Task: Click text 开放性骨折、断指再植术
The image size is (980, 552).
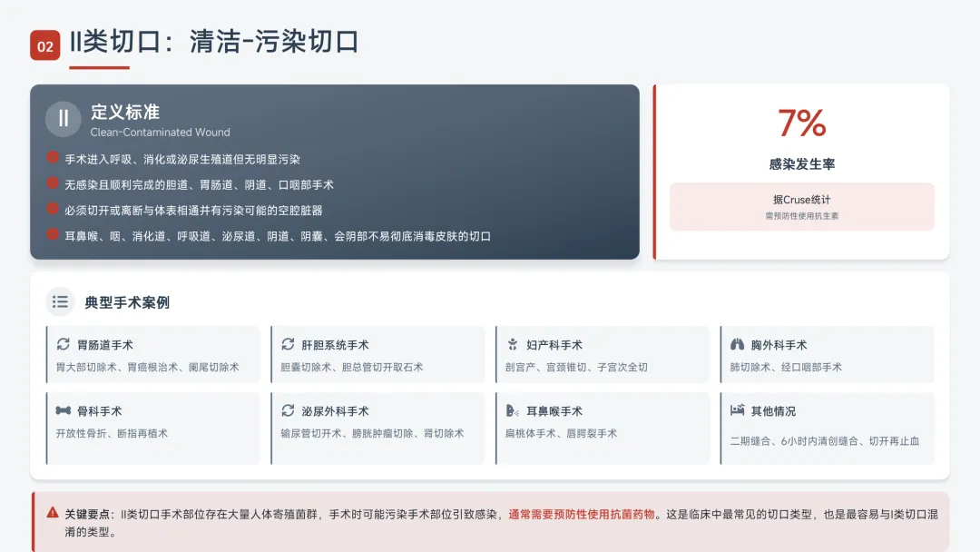Action: coord(112,434)
